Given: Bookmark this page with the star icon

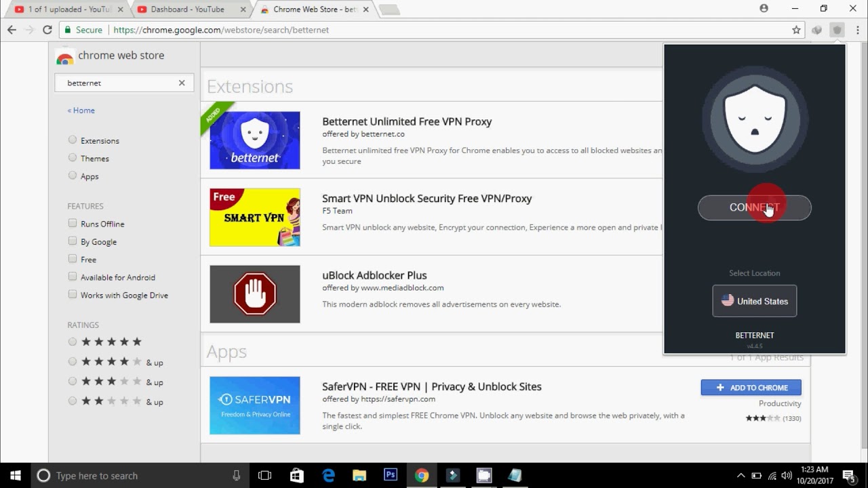Looking at the screenshot, I should 796,30.
